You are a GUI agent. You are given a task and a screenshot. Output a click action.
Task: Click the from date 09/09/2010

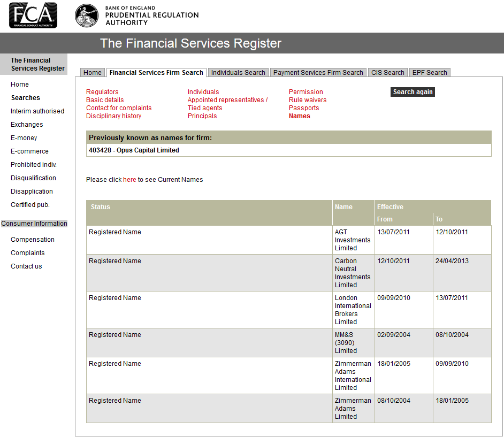[x=394, y=298]
